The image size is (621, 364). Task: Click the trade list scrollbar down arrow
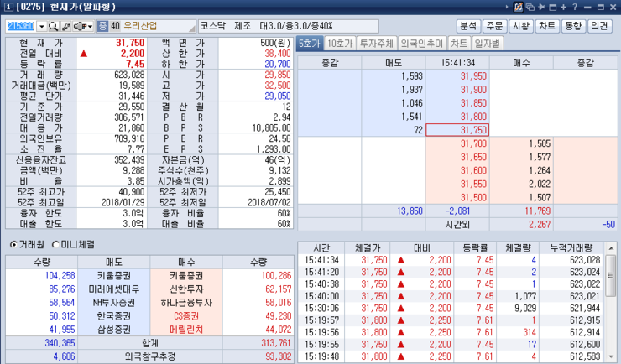point(611,356)
